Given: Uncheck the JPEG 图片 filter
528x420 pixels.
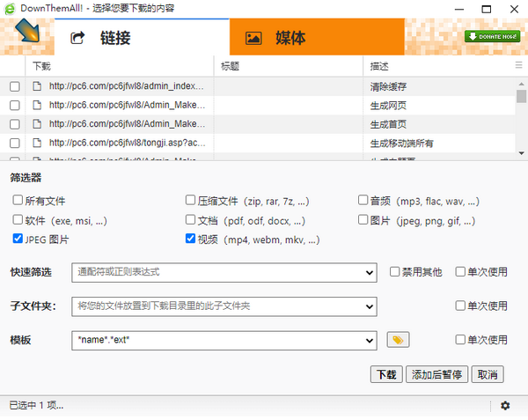Looking at the screenshot, I should point(18,239).
